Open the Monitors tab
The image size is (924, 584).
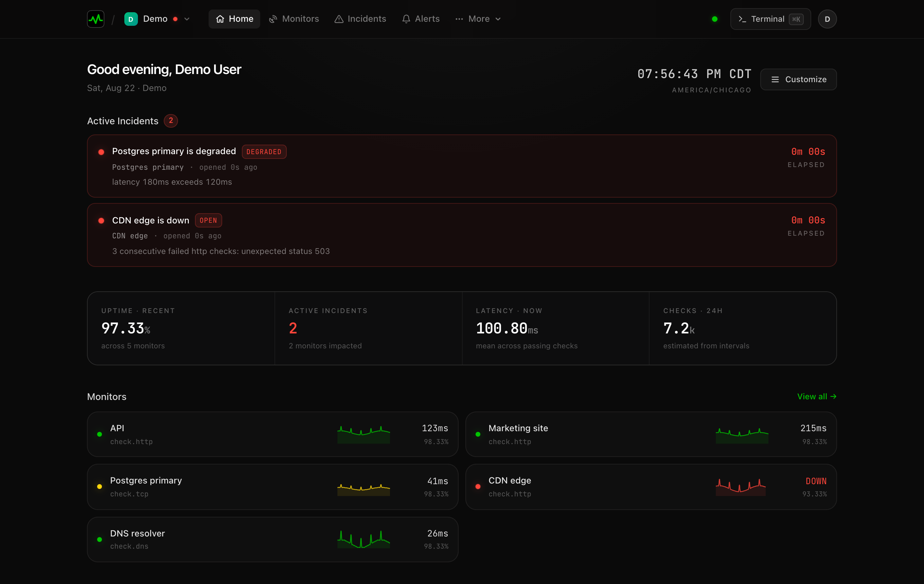pos(294,19)
